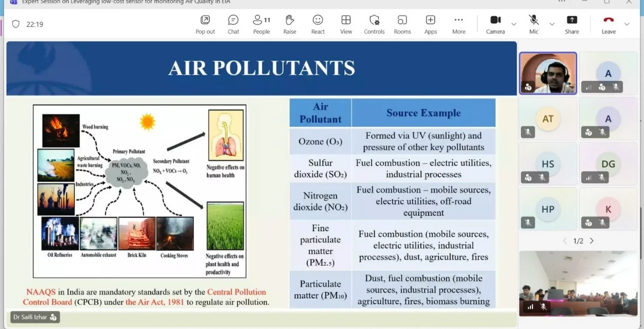Leave the meeting

click(x=609, y=24)
